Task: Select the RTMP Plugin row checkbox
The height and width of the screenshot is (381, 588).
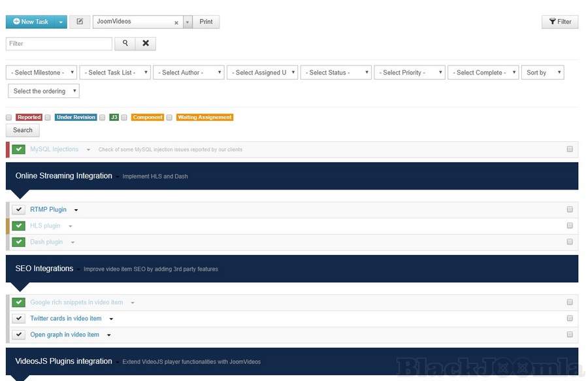Action: (570, 210)
